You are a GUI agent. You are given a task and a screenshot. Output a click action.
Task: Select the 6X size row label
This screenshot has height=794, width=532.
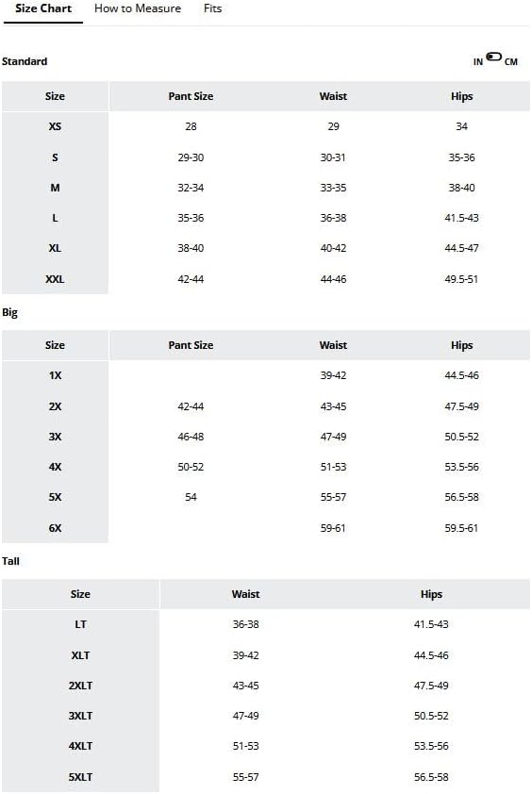tap(55, 528)
